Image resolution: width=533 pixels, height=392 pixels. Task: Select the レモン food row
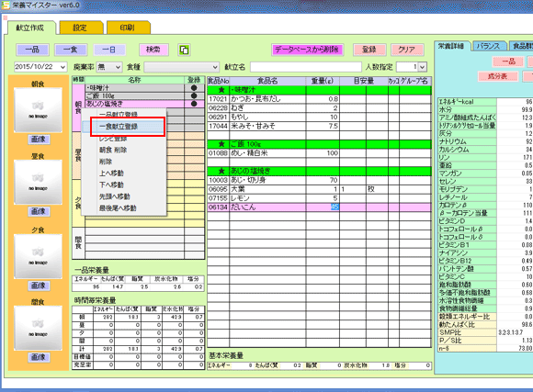[319, 198]
